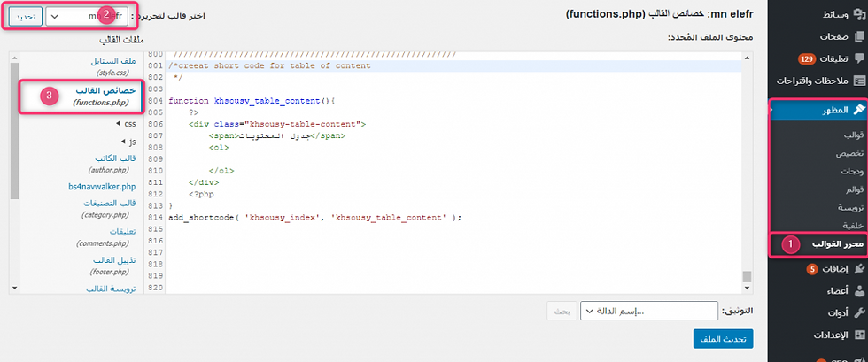
Task: Click the Media (وسائط) icon in sidebar
Action: coord(857,13)
